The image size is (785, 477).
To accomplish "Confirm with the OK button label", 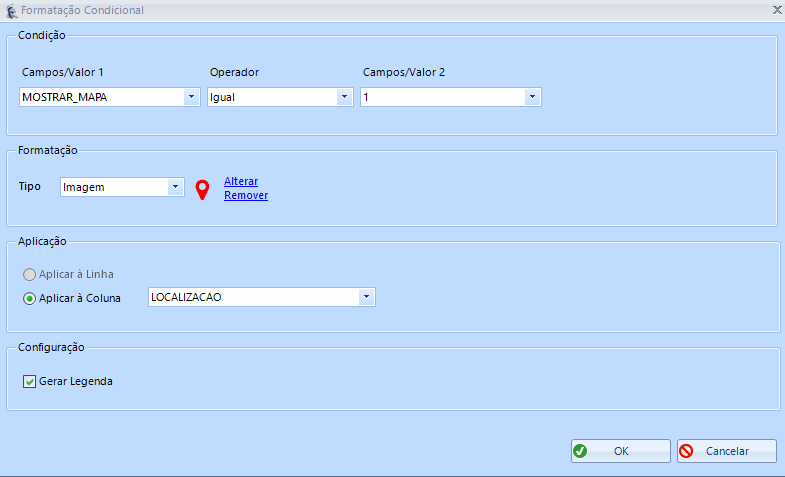I will click(x=621, y=451).
